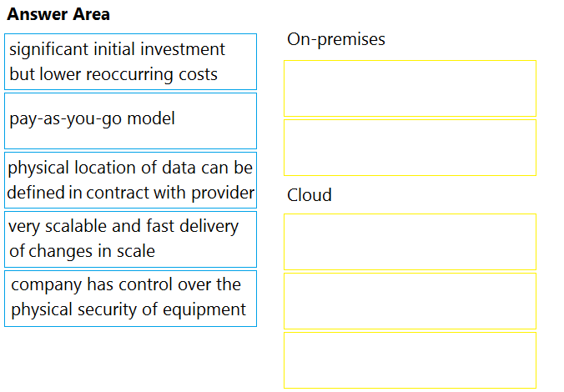Click the first empty On-premises answer box

click(410, 88)
